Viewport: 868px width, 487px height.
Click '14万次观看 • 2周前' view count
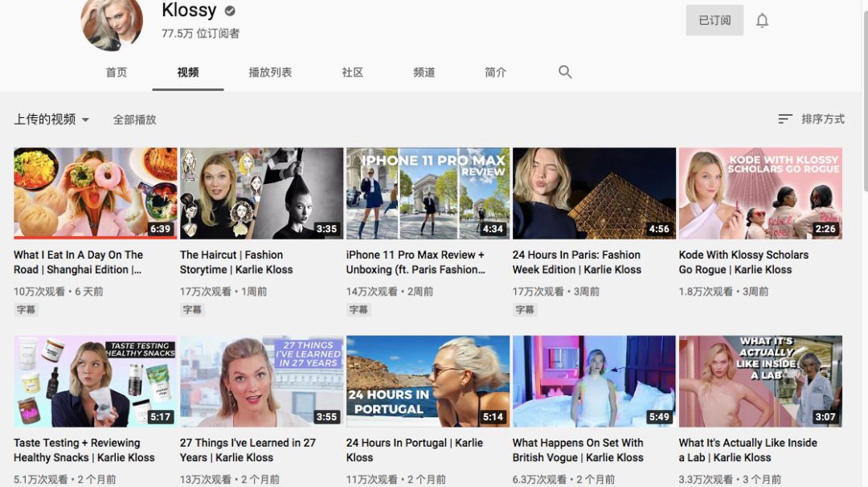tap(390, 292)
